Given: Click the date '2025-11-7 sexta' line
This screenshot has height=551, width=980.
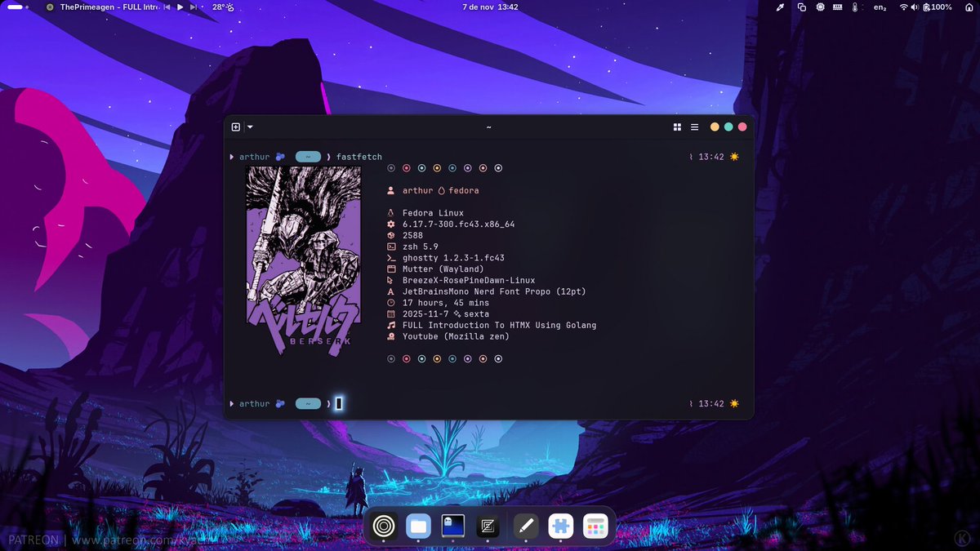Looking at the screenshot, I should pos(446,313).
